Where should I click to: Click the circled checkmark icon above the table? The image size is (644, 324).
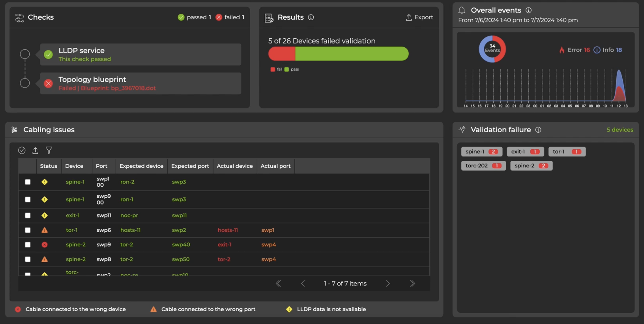coord(22,150)
